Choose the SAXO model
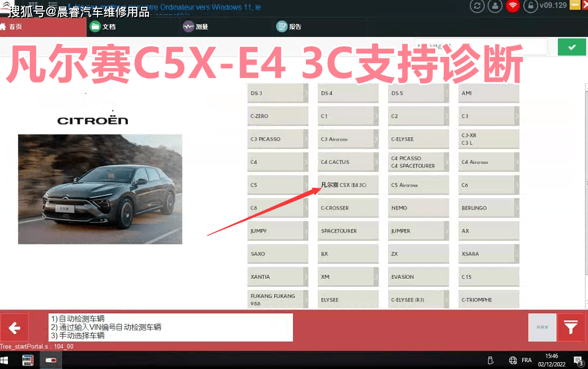Viewport: 588px width, 369px height. (x=278, y=254)
